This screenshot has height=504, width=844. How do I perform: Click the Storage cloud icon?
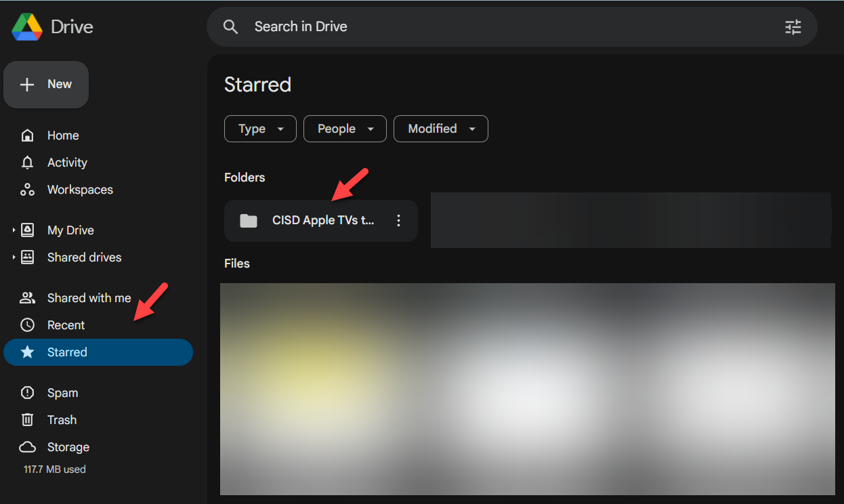coord(27,447)
